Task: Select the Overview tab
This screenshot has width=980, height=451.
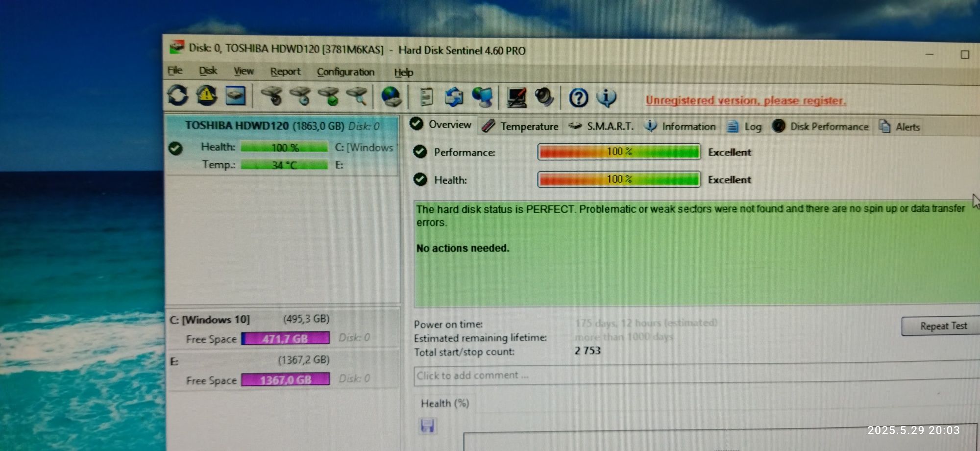Action: coord(441,125)
